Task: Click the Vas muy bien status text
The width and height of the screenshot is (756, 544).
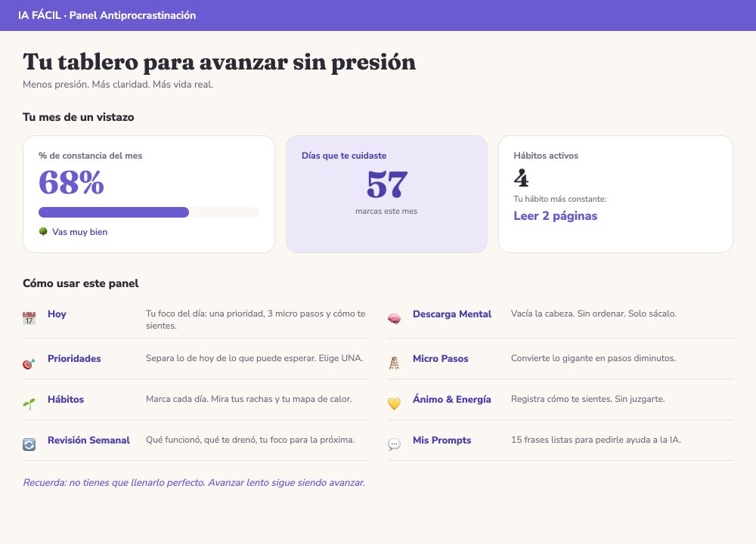Action: click(80, 232)
